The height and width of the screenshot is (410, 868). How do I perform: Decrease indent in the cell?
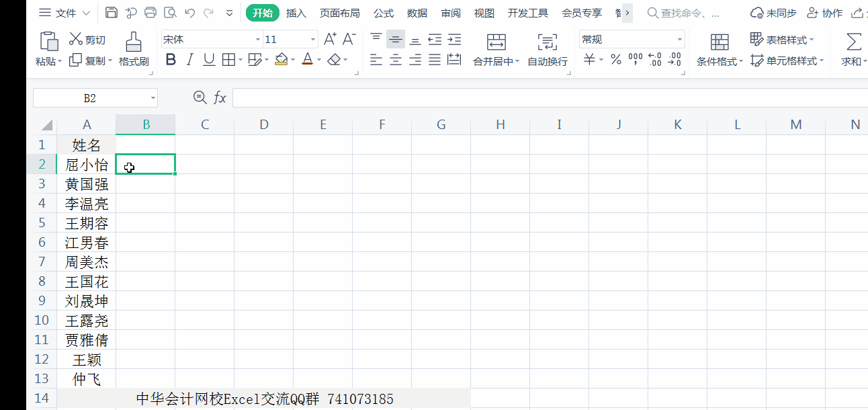(435, 40)
